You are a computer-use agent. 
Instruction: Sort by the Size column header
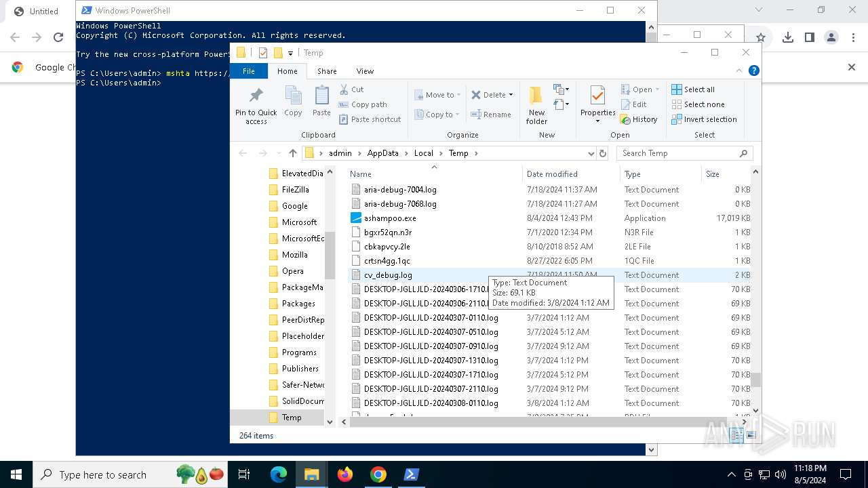point(726,174)
